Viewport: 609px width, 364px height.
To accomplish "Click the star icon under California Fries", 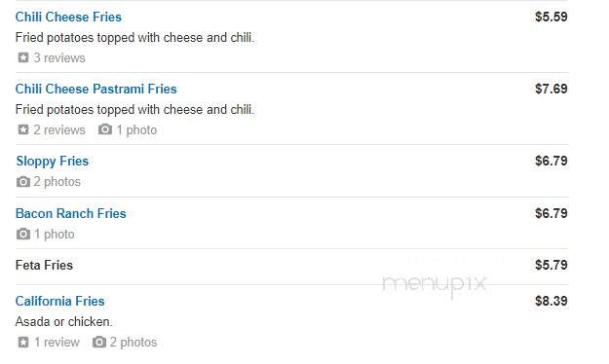I will click(23, 342).
